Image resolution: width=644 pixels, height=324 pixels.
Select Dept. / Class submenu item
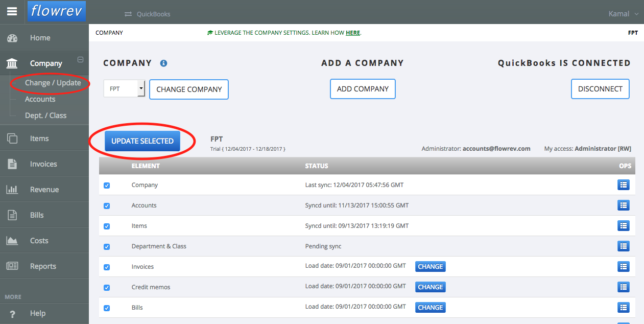tap(45, 115)
